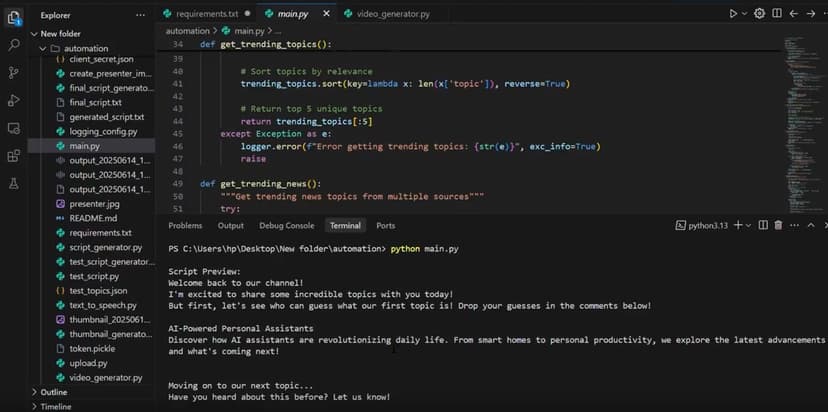Open the Remote Explorer view
The image size is (828, 412).
(14, 128)
